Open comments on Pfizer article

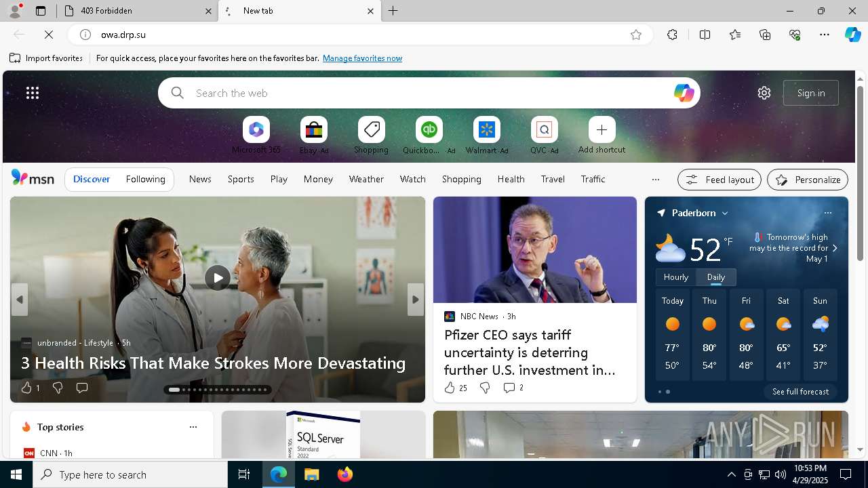tap(513, 388)
